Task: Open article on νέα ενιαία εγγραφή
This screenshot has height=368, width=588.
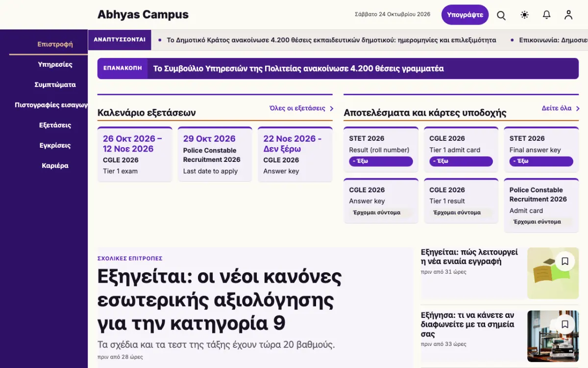Action: [469, 257]
